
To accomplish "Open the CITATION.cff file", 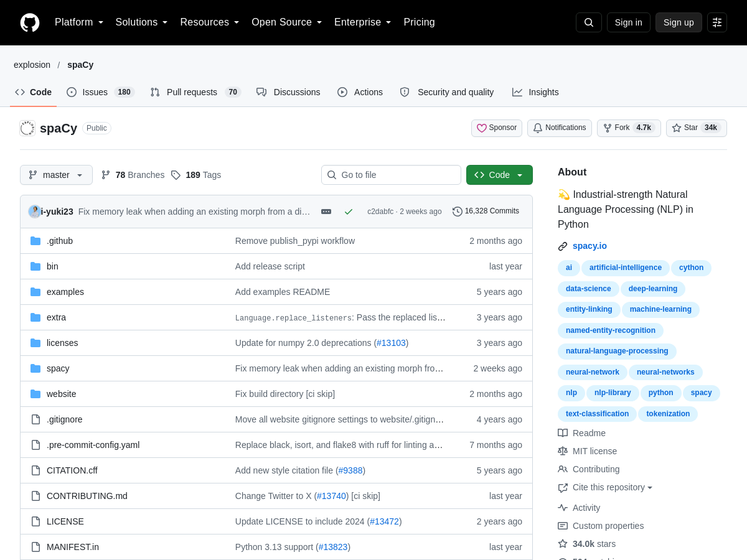I will coord(72,470).
